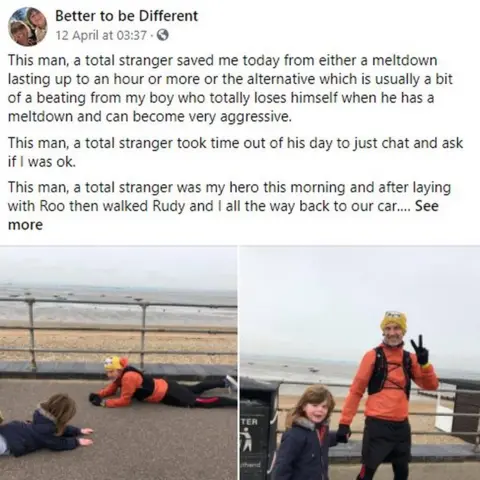
Task: Click the man's yellow beanie in right photo
Action: coord(394,321)
